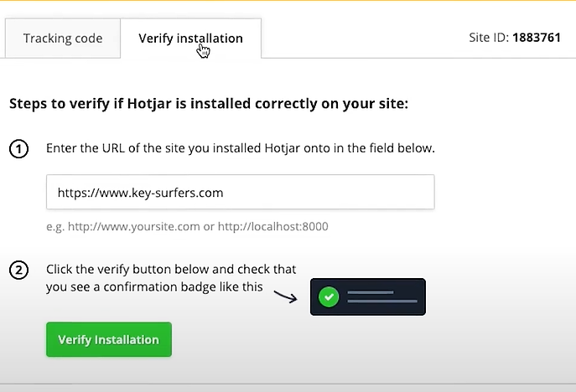
Task: Click the 'Enter the URL of the site' instruction
Action: 241,148
